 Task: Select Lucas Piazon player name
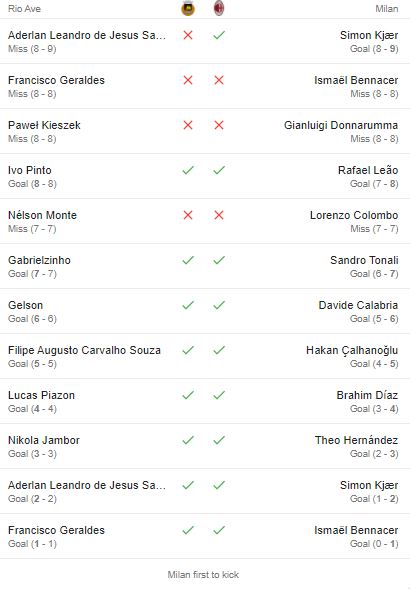[41, 395]
